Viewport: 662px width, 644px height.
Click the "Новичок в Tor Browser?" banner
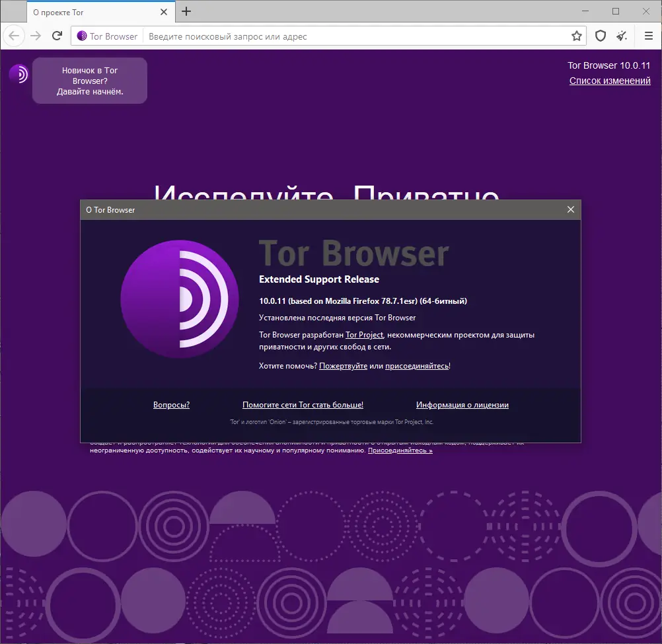(89, 80)
